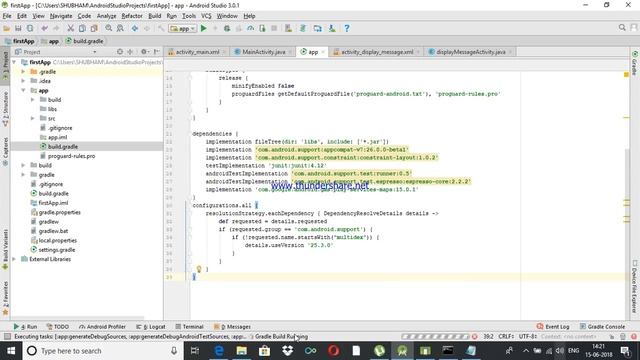The height and width of the screenshot is (360, 640).
Task: Open Find with the magnifier icon
Action: click(x=109, y=28)
